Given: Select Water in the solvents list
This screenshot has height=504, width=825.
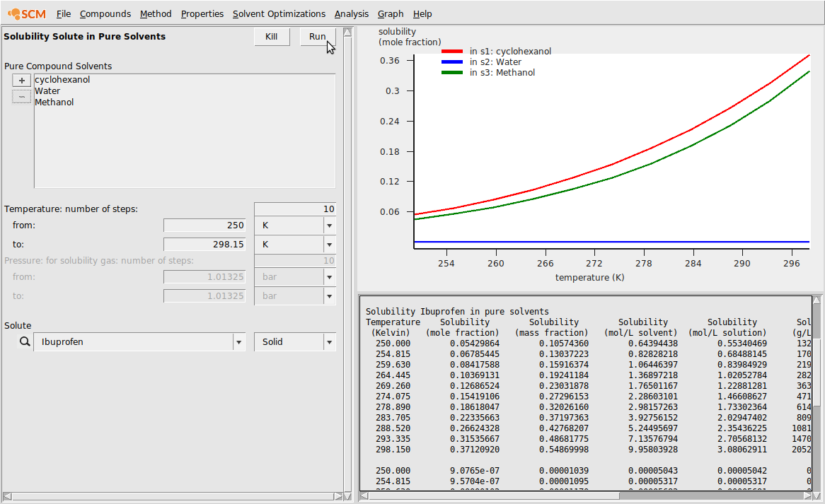Looking at the screenshot, I should [x=47, y=91].
